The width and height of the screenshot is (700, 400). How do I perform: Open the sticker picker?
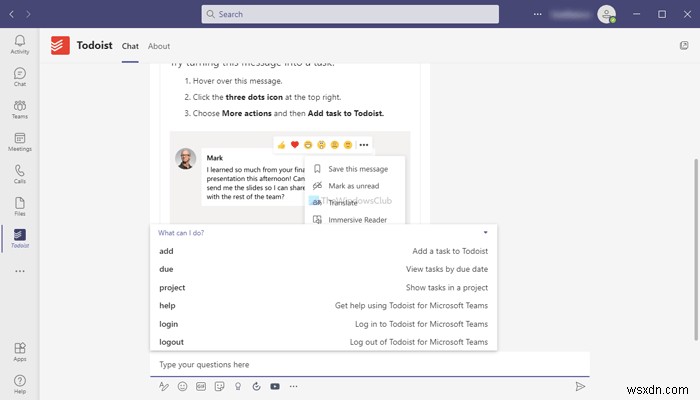(219, 387)
